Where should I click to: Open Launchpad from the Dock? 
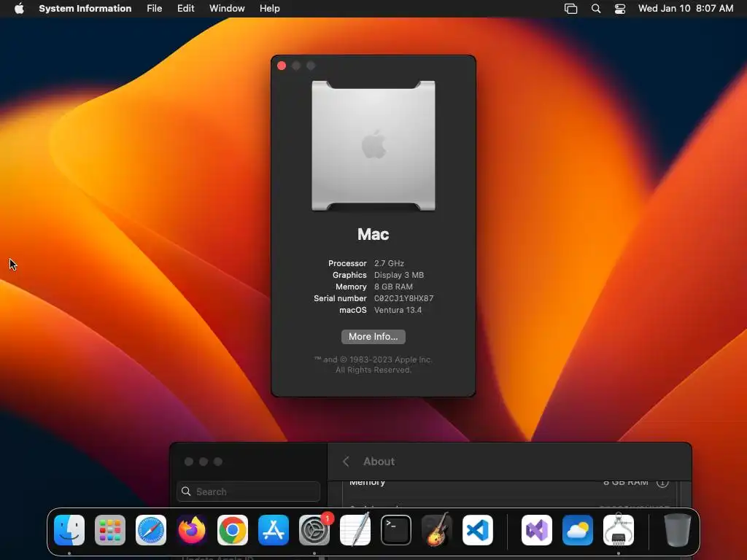coord(110,530)
